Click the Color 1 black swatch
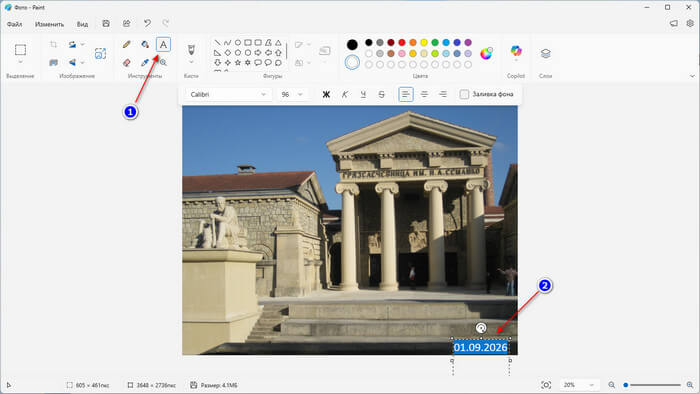 pyautogui.click(x=352, y=44)
